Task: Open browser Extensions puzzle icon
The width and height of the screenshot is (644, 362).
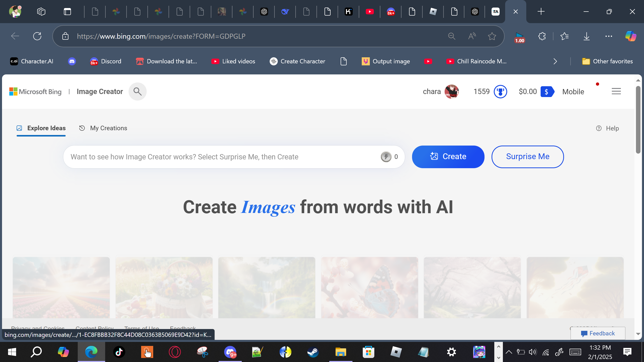Action: [542, 36]
